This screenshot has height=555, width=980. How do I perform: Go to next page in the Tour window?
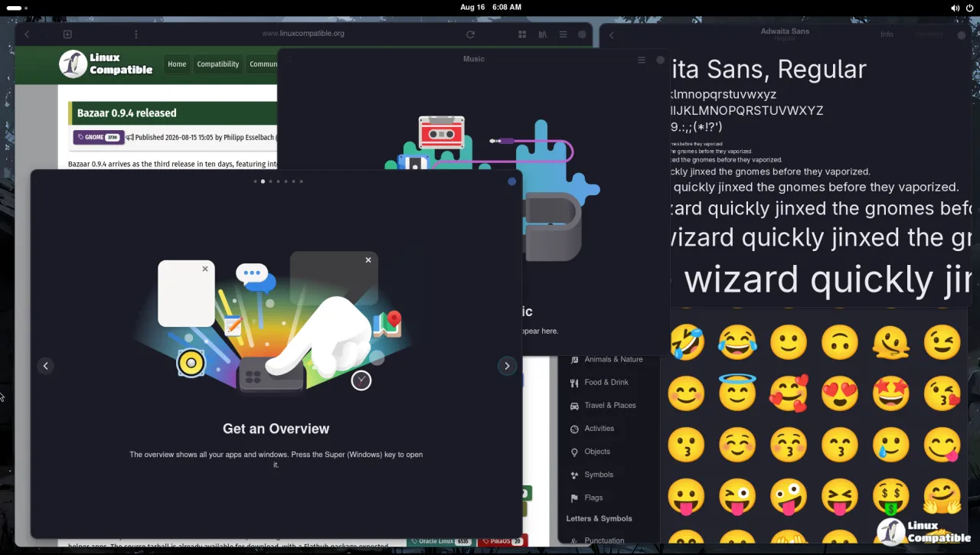click(x=507, y=366)
